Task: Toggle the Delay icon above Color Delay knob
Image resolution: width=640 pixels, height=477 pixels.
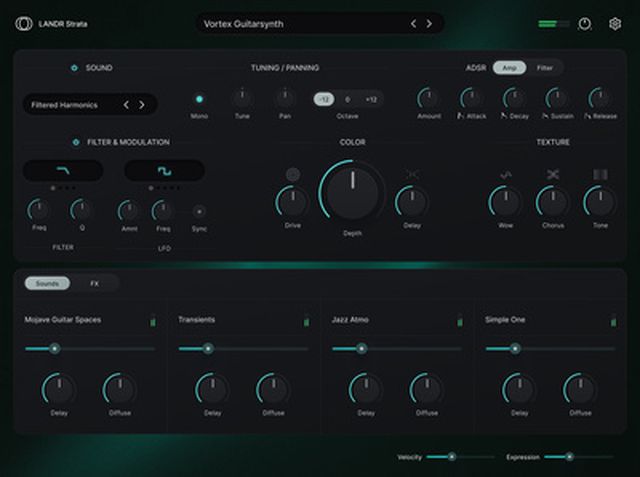Action: pyautogui.click(x=412, y=174)
